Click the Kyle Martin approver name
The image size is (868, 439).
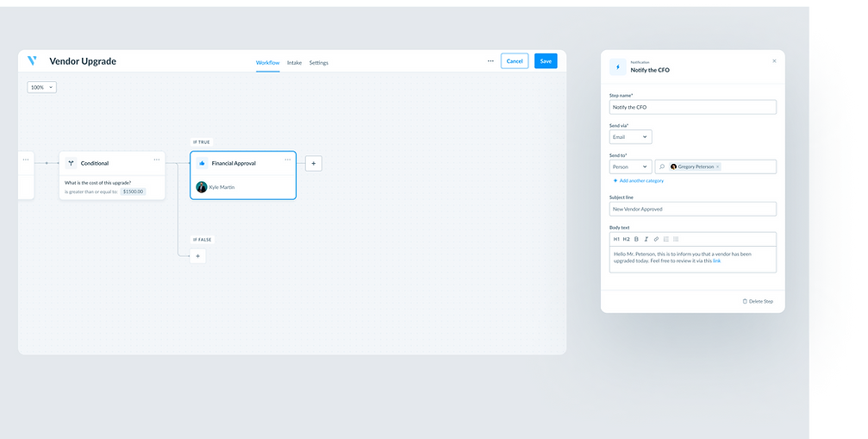pyautogui.click(x=222, y=187)
